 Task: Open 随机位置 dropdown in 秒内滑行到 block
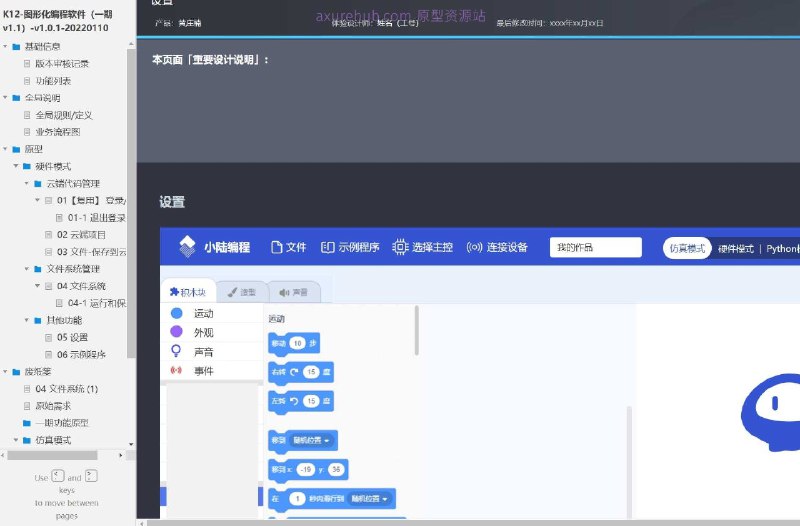(x=369, y=498)
